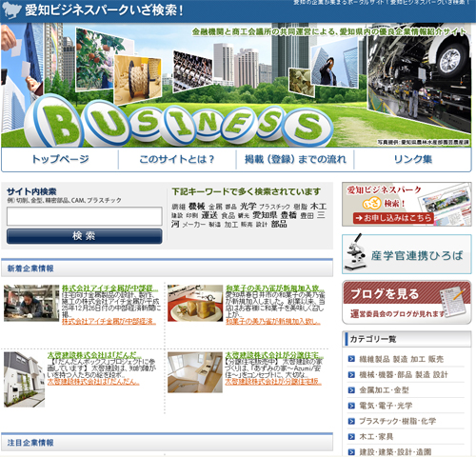This screenshot has height=457, width=476.
Task: Open the トップページ navigation tab
Action: 60,159
